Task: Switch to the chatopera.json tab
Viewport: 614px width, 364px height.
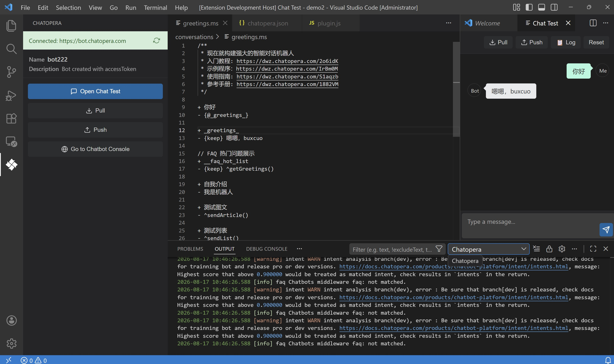Action: pyautogui.click(x=267, y=23)
